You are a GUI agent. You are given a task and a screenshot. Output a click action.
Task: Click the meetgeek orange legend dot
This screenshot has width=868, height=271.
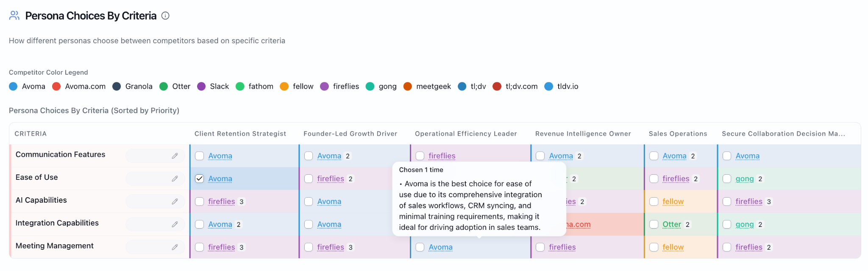tap(408, 87)
